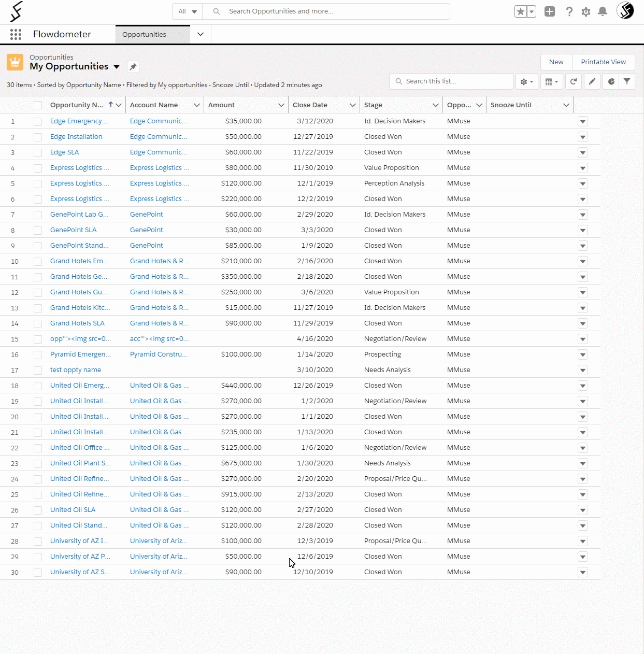The height and width of the screenshot is (654, 644).
Task: Open Close Date column menu chevron
Action: point(353,105)
